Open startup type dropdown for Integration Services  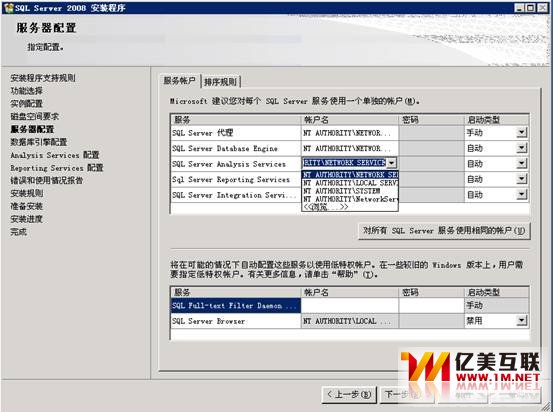tap(522, 195)
